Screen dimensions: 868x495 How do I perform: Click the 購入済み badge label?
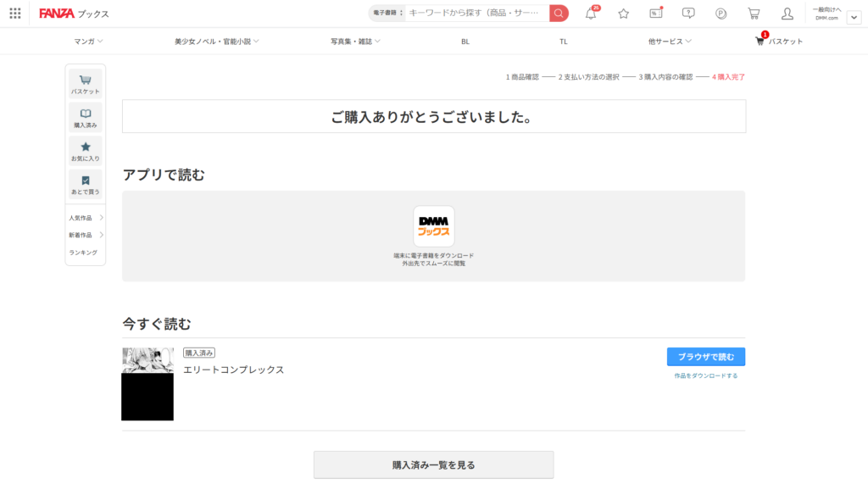[x=198, y=353]
